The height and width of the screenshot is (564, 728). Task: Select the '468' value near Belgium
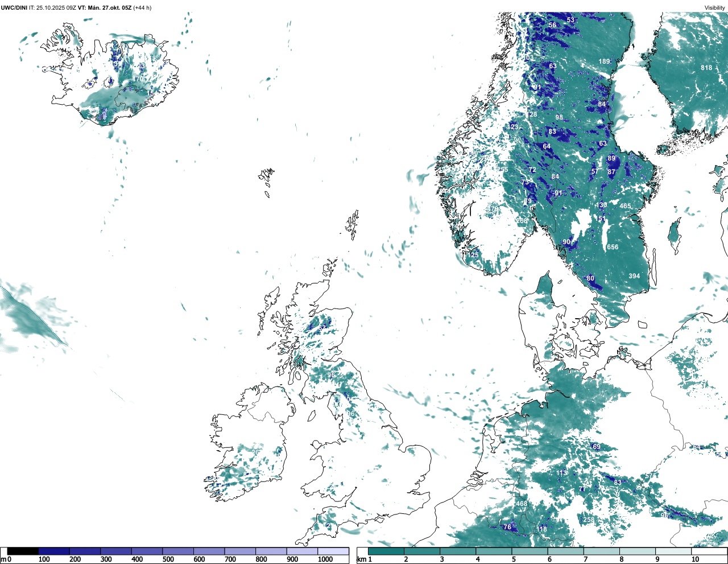[522, 504]
